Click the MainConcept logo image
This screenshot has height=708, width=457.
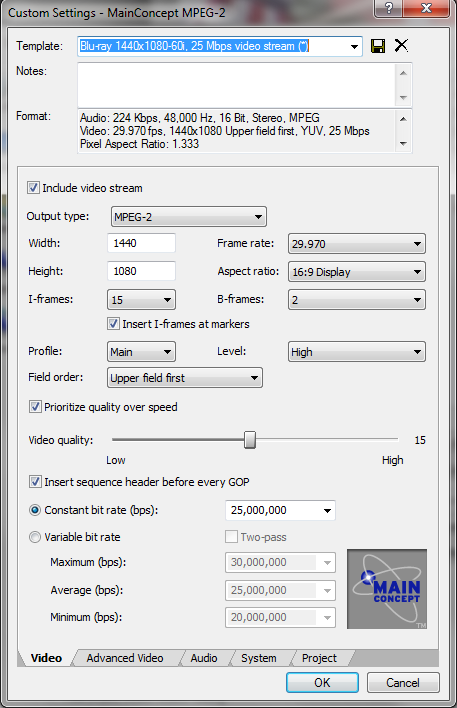point(387,589)
